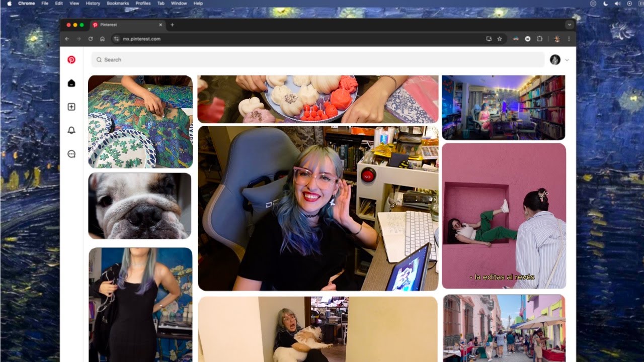Click the Create pin plus icon

pyautogui.click(x=71, y=107)
